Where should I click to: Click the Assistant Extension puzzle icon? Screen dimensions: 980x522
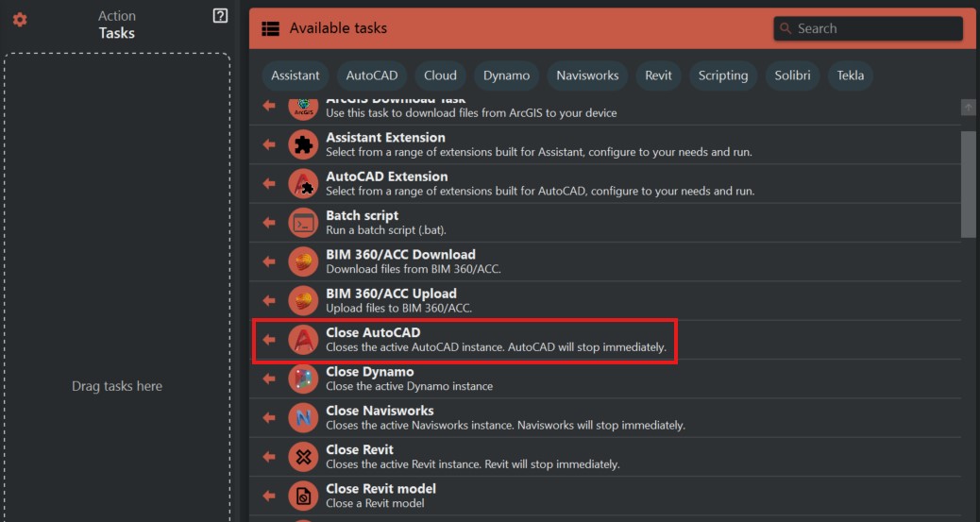point(303,144)
